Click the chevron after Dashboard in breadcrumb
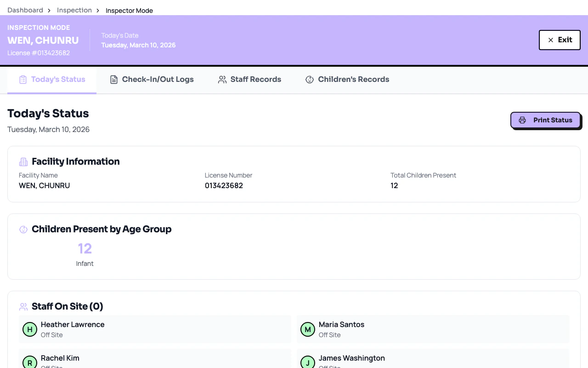The height and width of the screenshot is (368, 588). [50, 10]
